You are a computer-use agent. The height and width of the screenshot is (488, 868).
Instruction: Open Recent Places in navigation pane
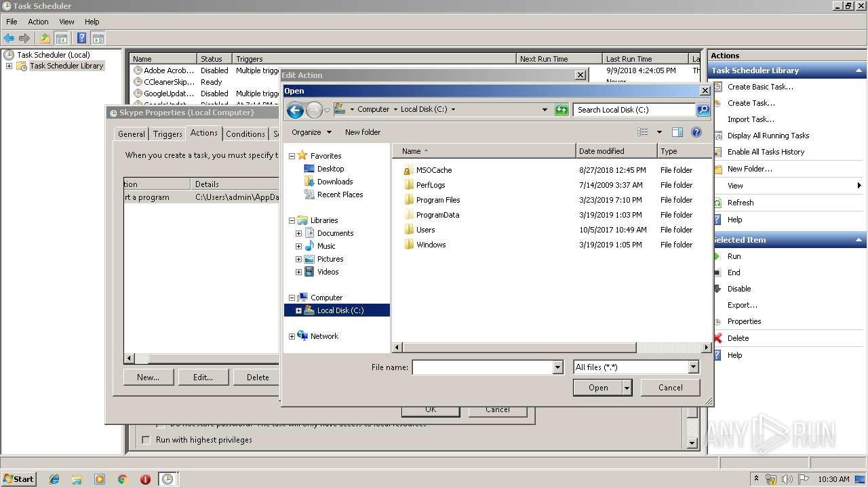(334, 195)
